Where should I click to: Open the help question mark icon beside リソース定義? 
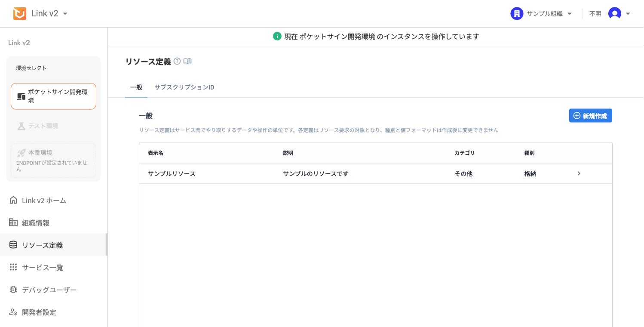point(177,61)
